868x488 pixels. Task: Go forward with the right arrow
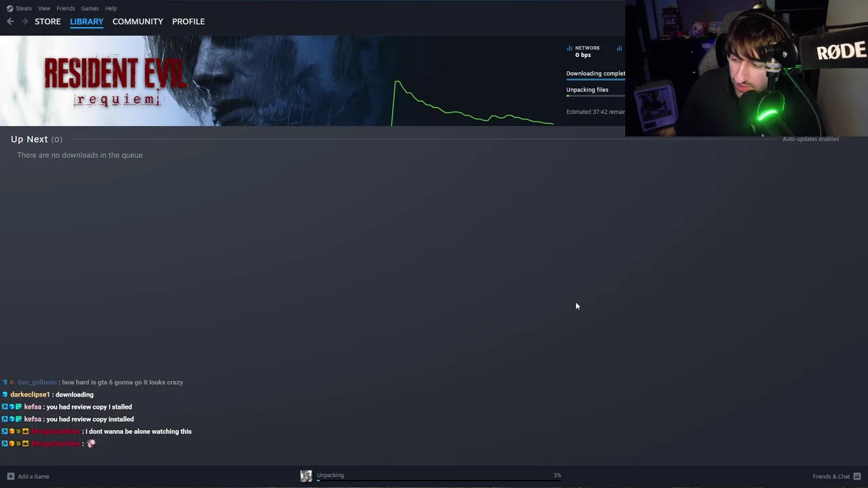[24, 22]
